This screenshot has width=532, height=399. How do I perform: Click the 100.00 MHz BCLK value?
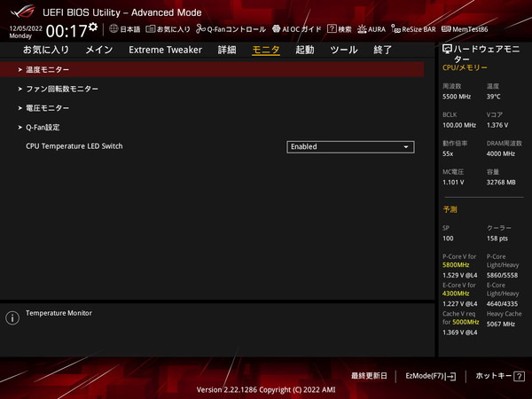point(459,125)
